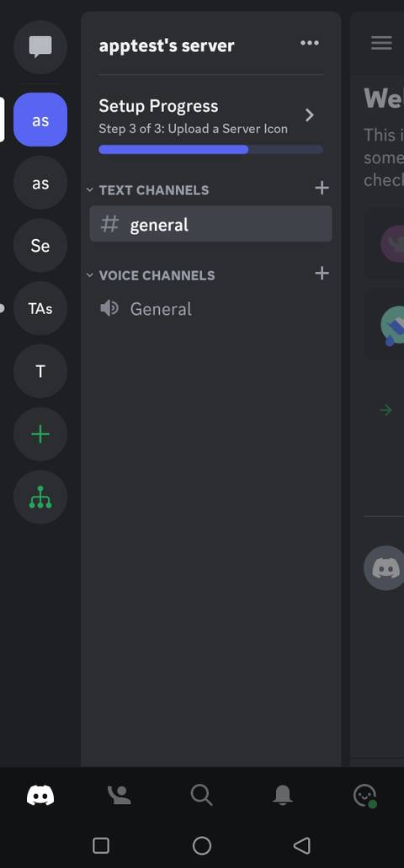Tap the Setup Progress bar
404x868 pixels.
[x=211, y=150]
